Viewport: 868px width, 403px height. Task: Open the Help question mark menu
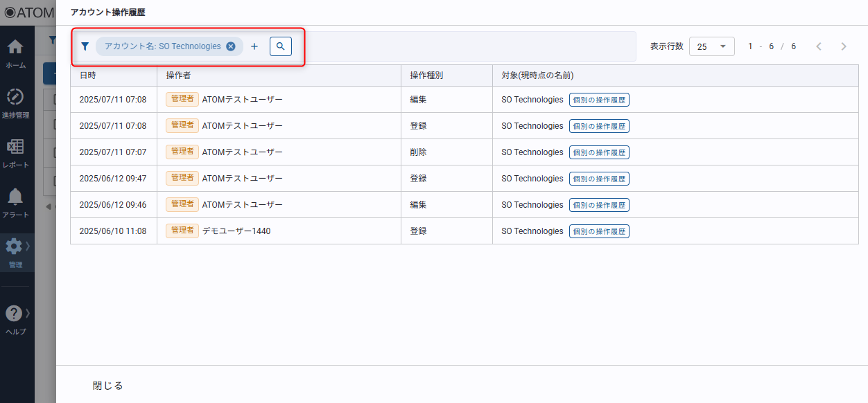pos(15,319)
